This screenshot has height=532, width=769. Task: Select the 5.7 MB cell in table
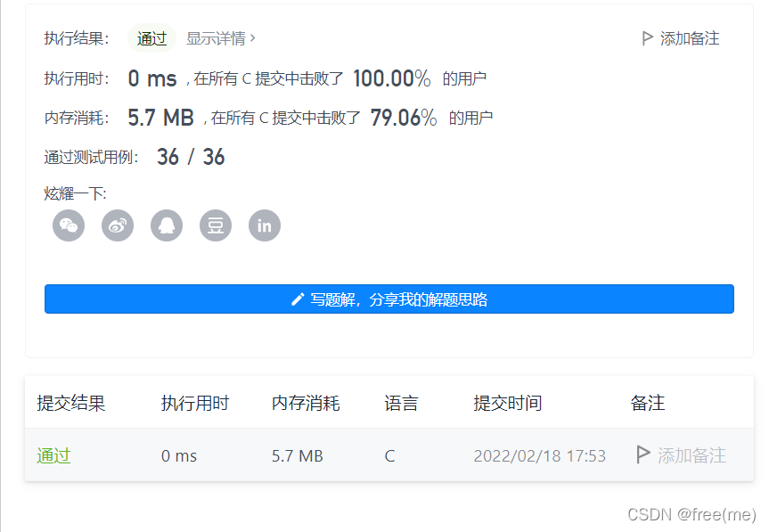[x=298, y=456]
